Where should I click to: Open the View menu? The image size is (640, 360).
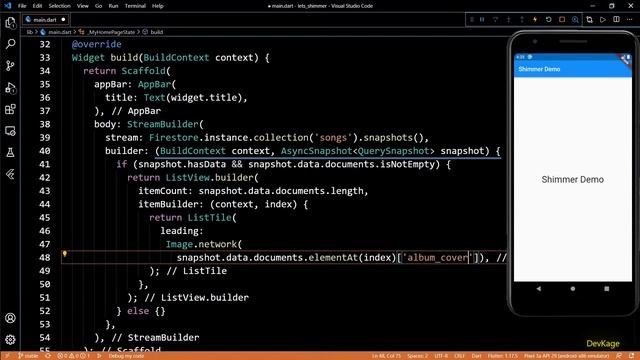coord(82,6)
